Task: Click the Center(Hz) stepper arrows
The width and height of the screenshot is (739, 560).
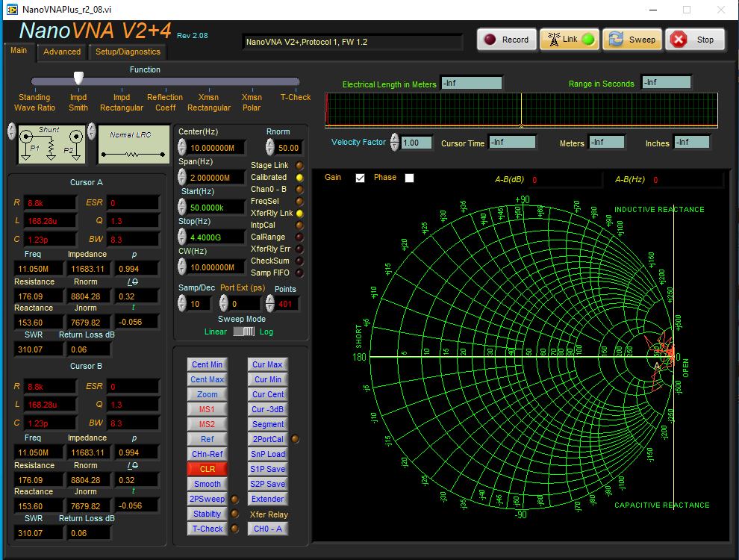Action: coord(181,148)
